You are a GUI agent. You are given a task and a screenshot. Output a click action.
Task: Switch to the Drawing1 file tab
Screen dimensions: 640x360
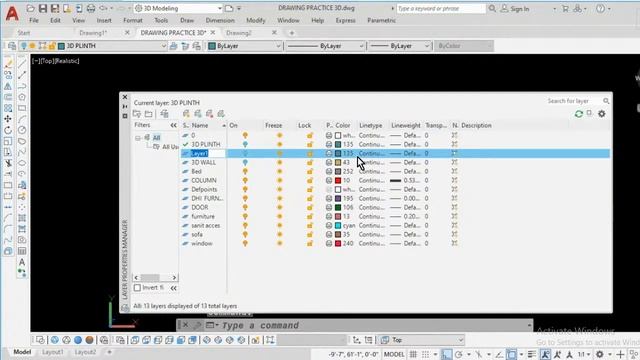coord(93,33)
